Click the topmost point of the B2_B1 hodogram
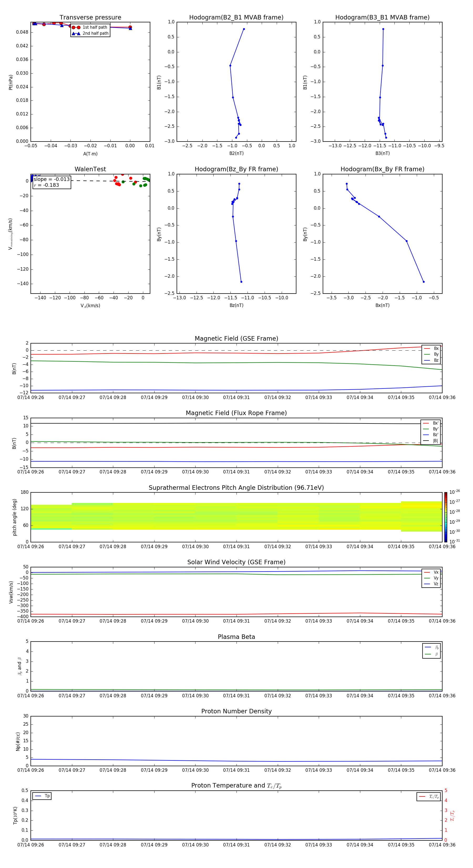The width and height of the screenshot is (473, 868). [244, 29]
